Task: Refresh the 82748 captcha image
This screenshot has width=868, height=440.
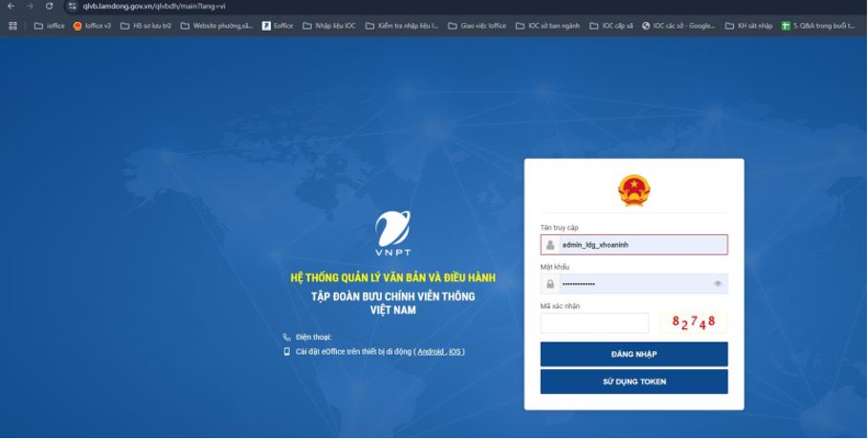Action: [x=693, y=322]
